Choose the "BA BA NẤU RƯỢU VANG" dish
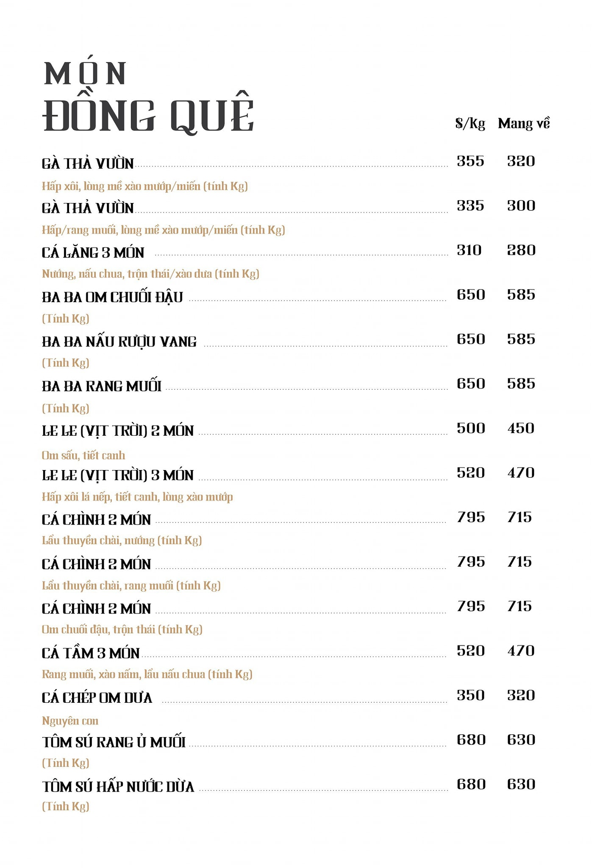Image resolution: width=592 pixels, height=868 pixels. pyautogui.click(x=119, y=342)
